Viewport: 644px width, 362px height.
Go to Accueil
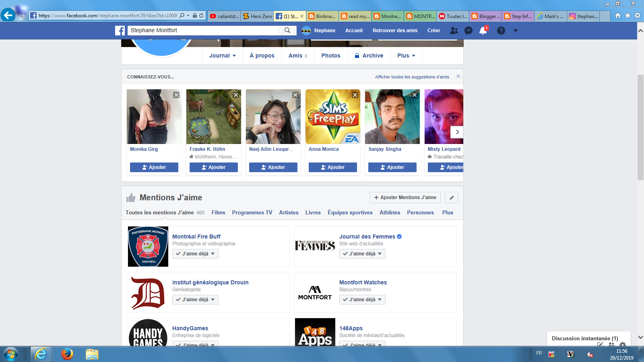[x=354, y=31]
